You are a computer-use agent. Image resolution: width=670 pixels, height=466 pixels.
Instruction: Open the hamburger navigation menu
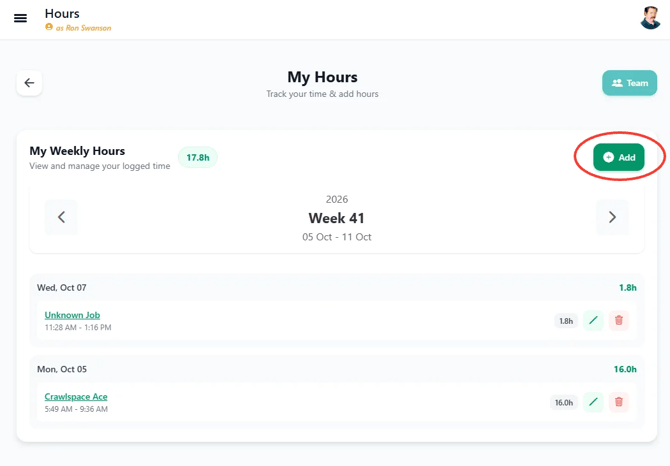[21, 18]
